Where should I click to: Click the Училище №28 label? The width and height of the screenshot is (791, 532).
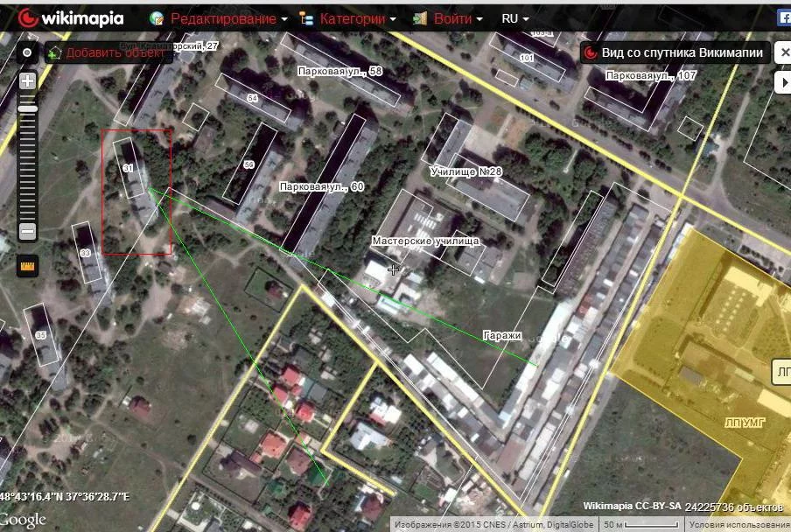pos(466,172)
